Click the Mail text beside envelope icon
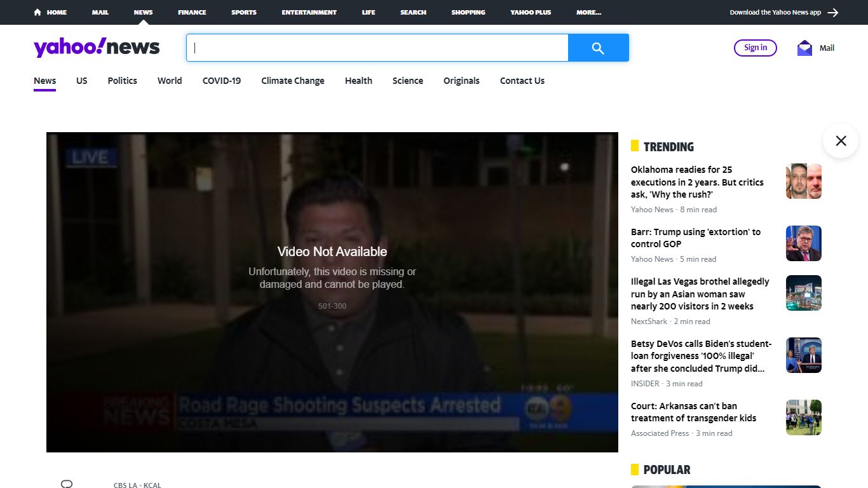 click(827, 48)
